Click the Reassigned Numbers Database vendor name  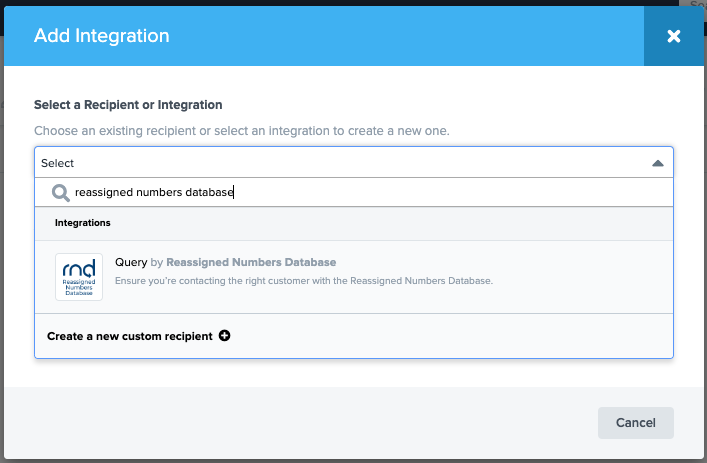pyautogui.click(x=251, y=262)
